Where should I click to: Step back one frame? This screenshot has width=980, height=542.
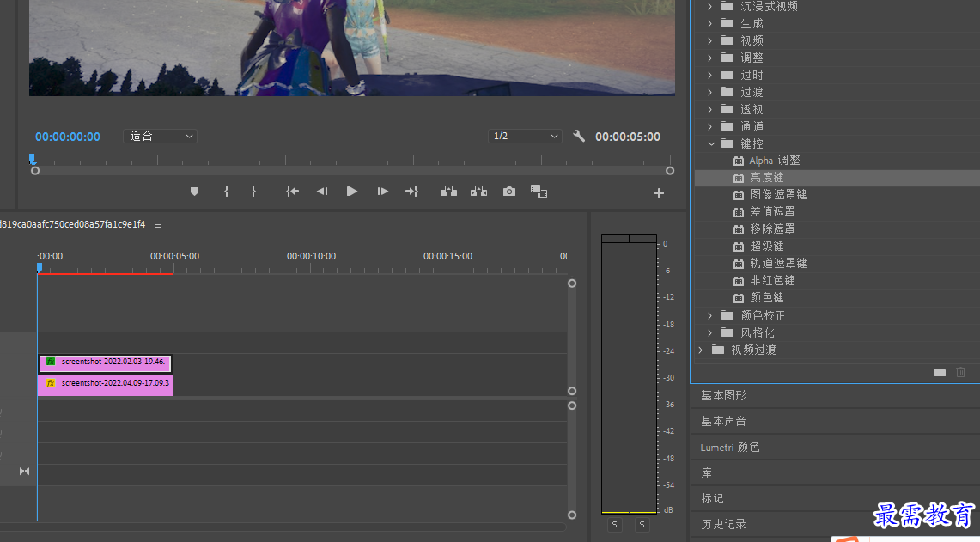tap(322, 192)
